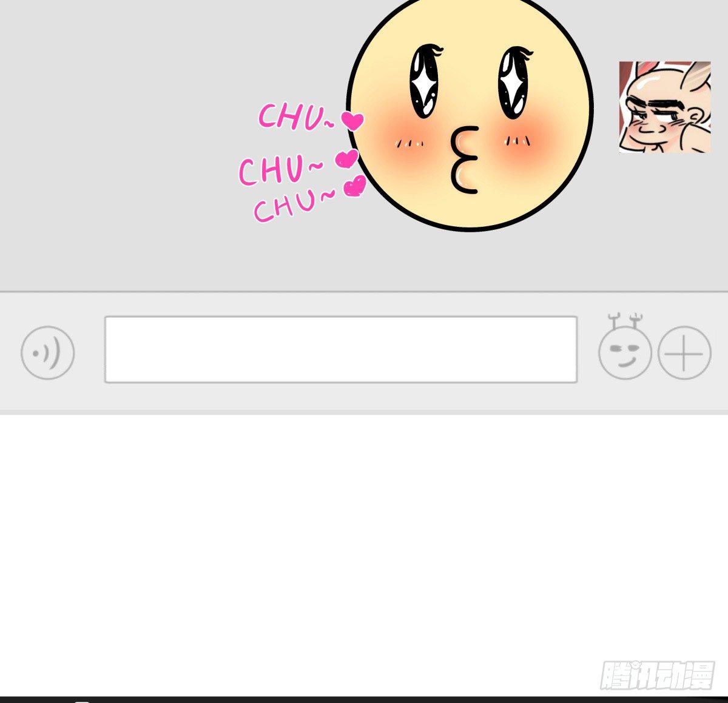Tap the bottom pink heart
The image size is (728, 703).
[x=355, y=187]
